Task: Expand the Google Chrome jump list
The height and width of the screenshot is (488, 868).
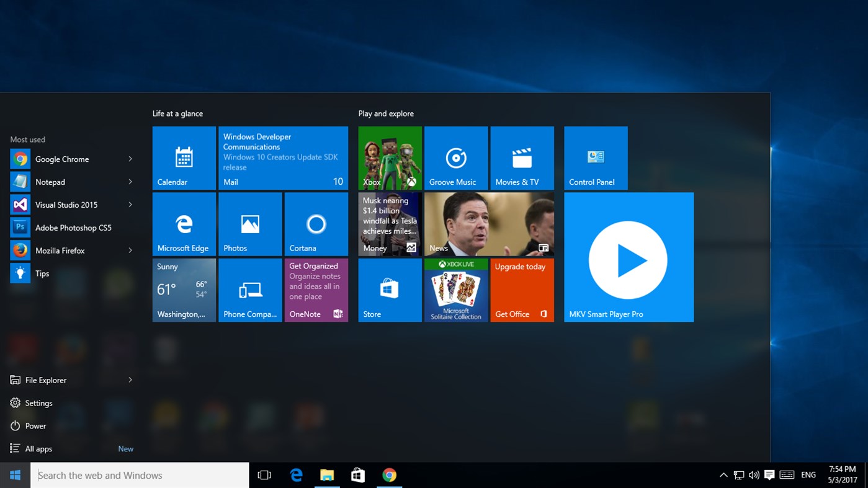Action: tap(131, 159)
